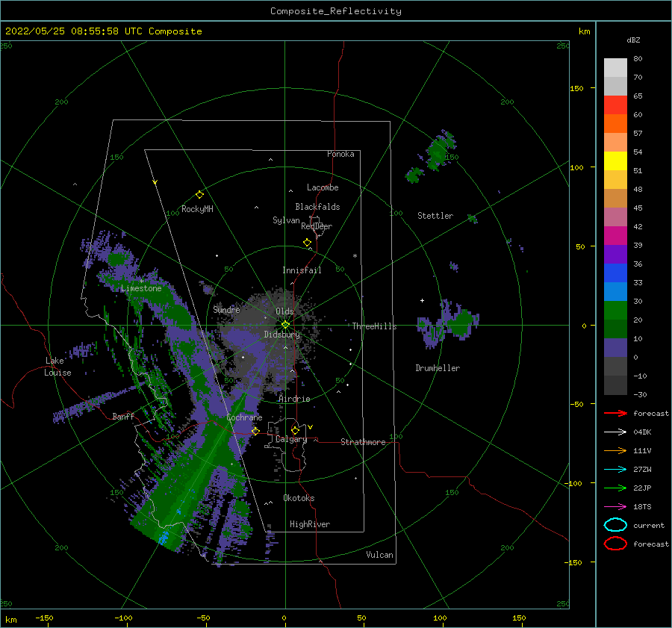Viewport: 672px width, 628px height.
Task: Click the 27ZW legend label
Action: pos(642,470)
